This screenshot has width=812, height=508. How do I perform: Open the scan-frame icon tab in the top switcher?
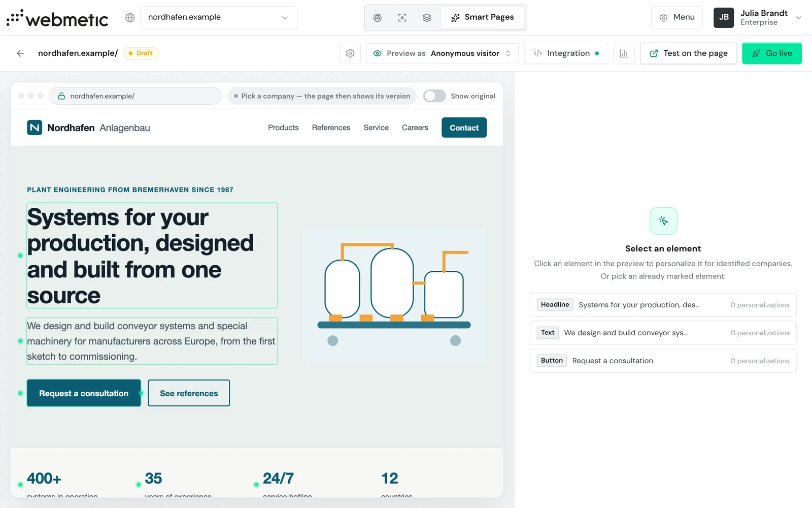point(402,18)
